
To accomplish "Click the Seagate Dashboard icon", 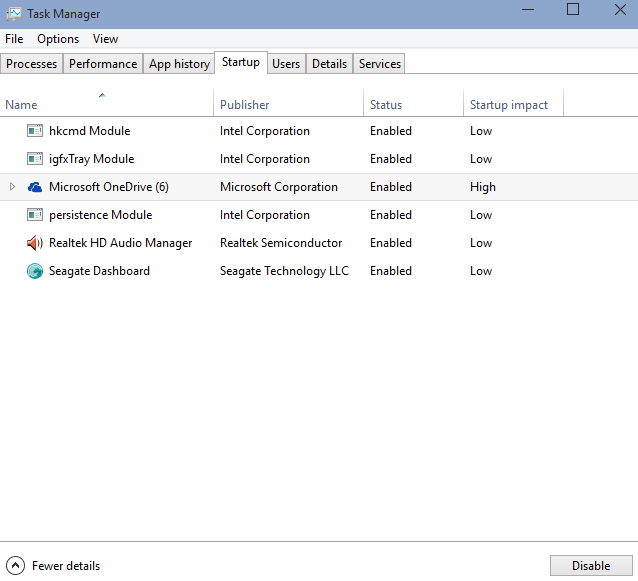I will (35, 271).
